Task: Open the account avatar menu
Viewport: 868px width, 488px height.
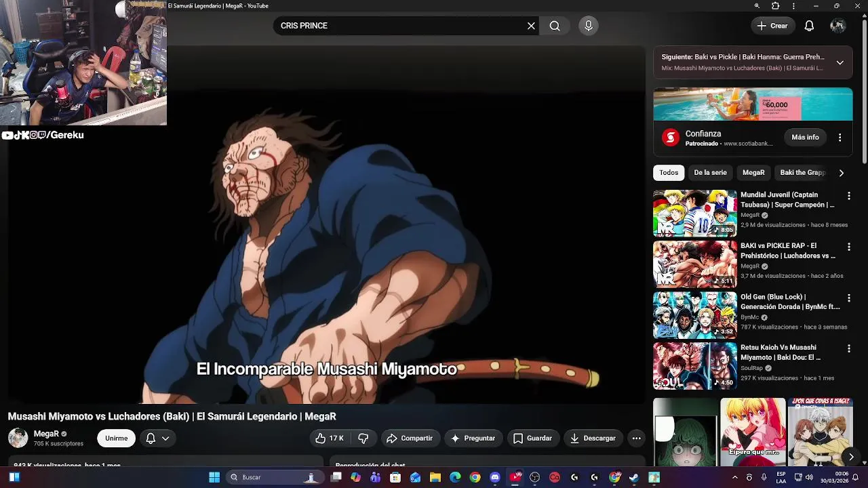Action: tap(838, 26)
